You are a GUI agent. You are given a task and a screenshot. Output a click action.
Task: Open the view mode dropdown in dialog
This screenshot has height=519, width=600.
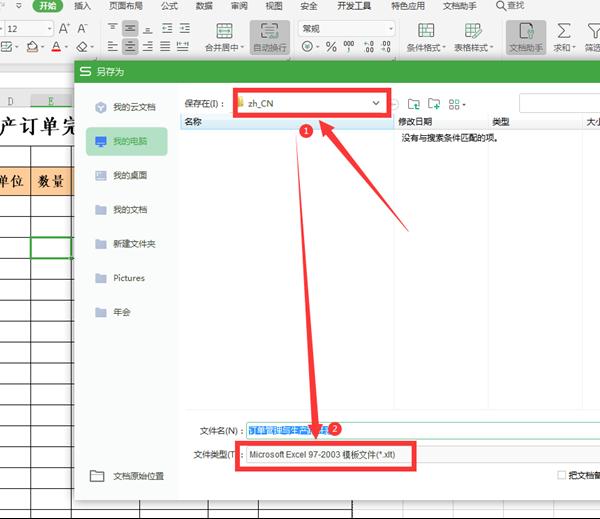coord(459,103)
